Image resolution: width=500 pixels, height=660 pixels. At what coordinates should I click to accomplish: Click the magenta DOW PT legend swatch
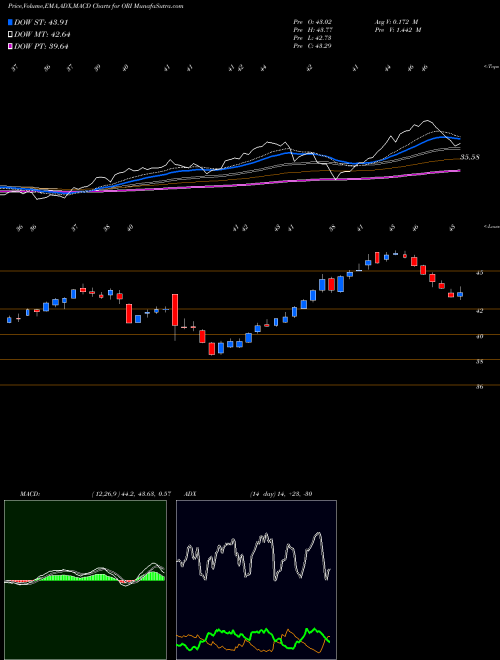pos(11,46)
